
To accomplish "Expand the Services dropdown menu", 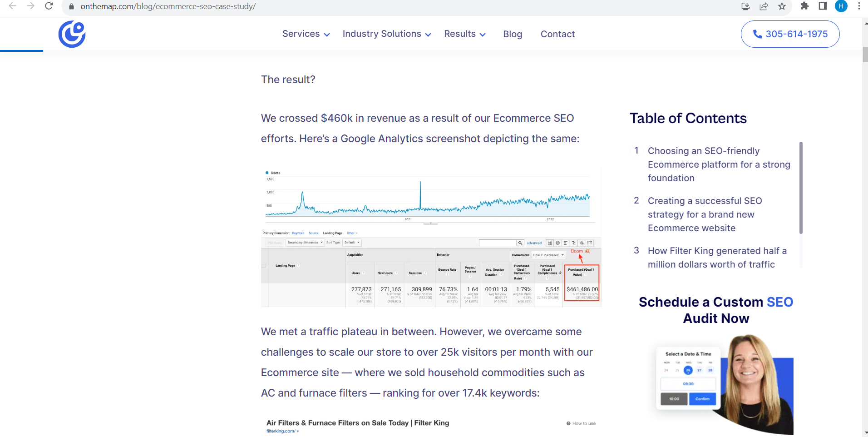I will tap(306, 34).
